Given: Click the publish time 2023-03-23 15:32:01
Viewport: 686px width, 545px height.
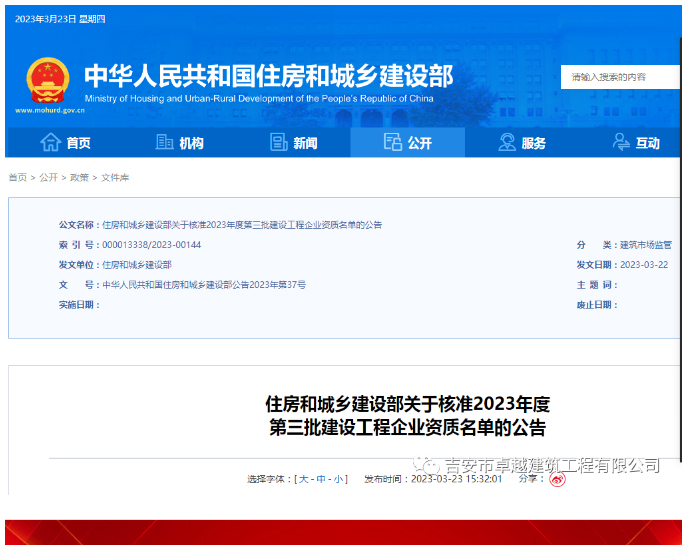Looking at the screenshot, I should 456,479.
